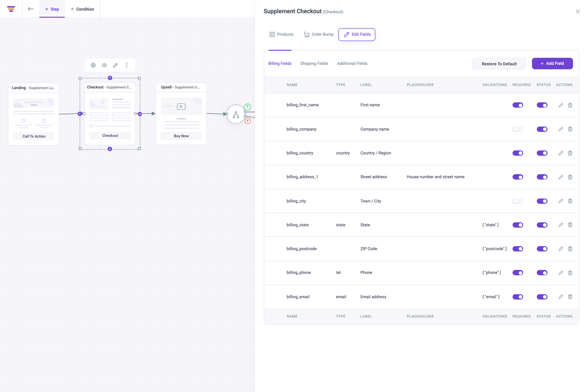Disable Required for billing_postcode

click(518, 249)
